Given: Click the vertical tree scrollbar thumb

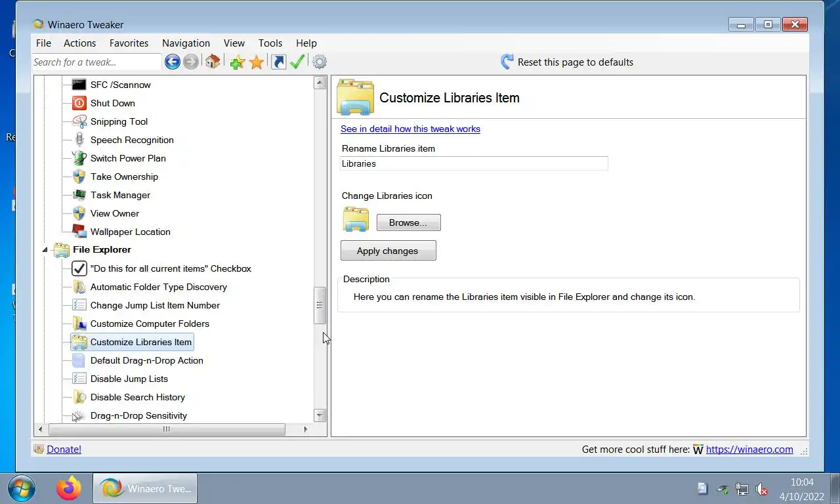Looking at the screenshot, I should [x=320, y=306].
